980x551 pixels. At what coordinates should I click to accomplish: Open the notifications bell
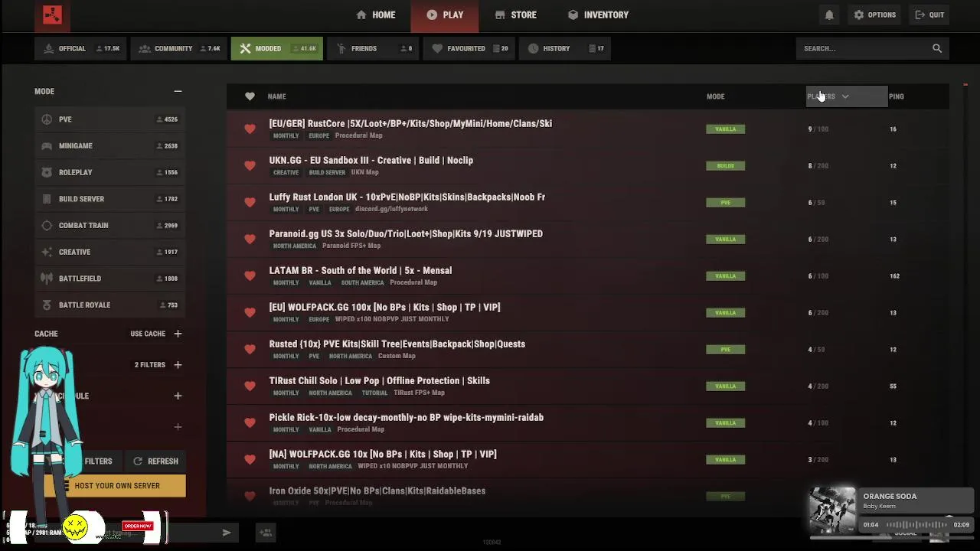point(829,15)
